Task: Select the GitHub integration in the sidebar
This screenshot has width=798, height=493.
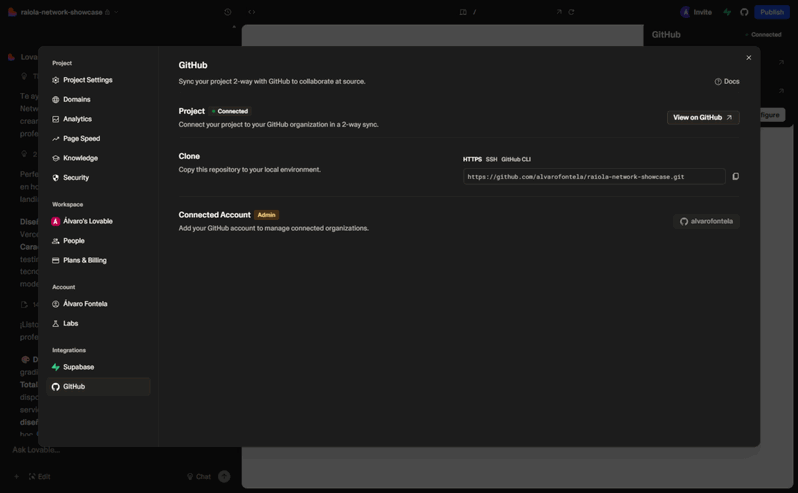Action: click(98, 387)
